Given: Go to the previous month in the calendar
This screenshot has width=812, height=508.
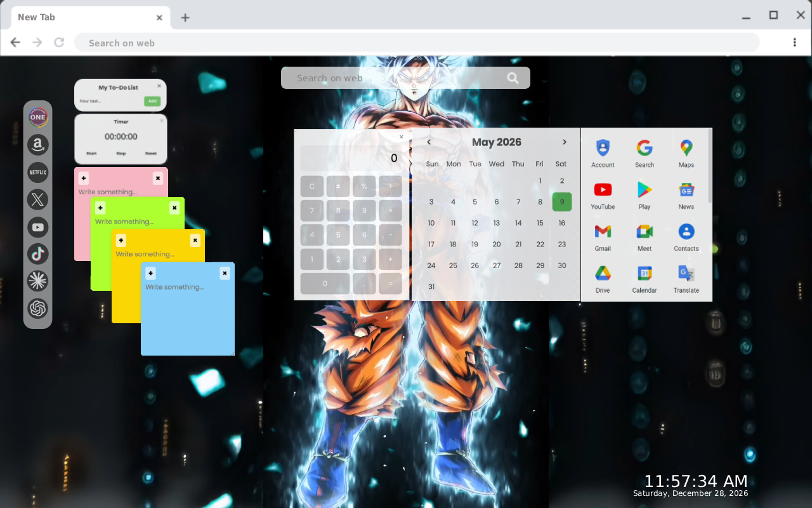Looking at the screenshot, I should (x=429, y=142).
